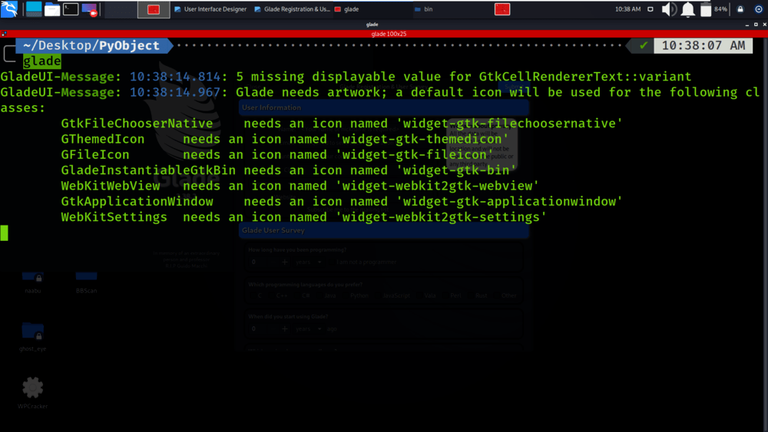768x432 pixels.
Task: Switch to User Interface Designer window
Action: (x=211, y=9)
